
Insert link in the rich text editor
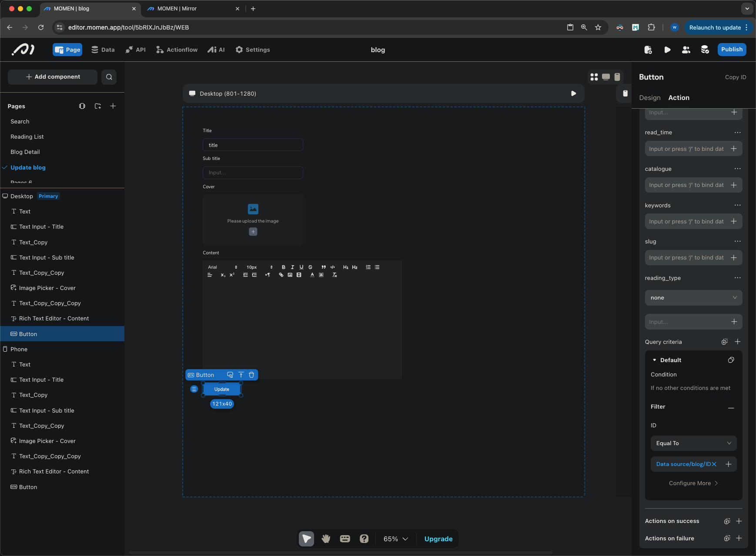tap(281, 275)
